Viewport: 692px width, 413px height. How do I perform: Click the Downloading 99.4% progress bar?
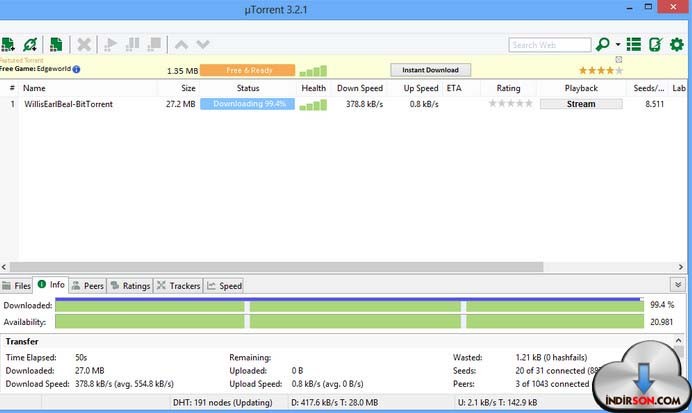click(x=248, y=104)
